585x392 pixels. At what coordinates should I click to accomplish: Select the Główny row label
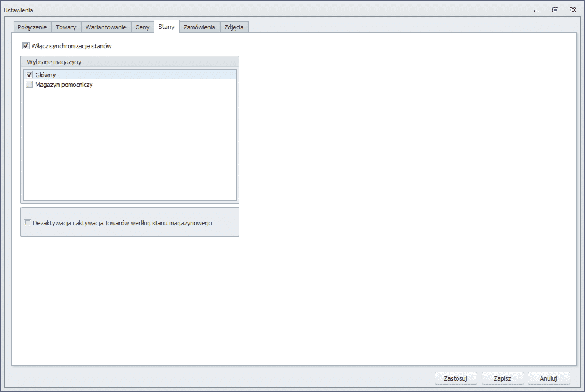[45, 74]
